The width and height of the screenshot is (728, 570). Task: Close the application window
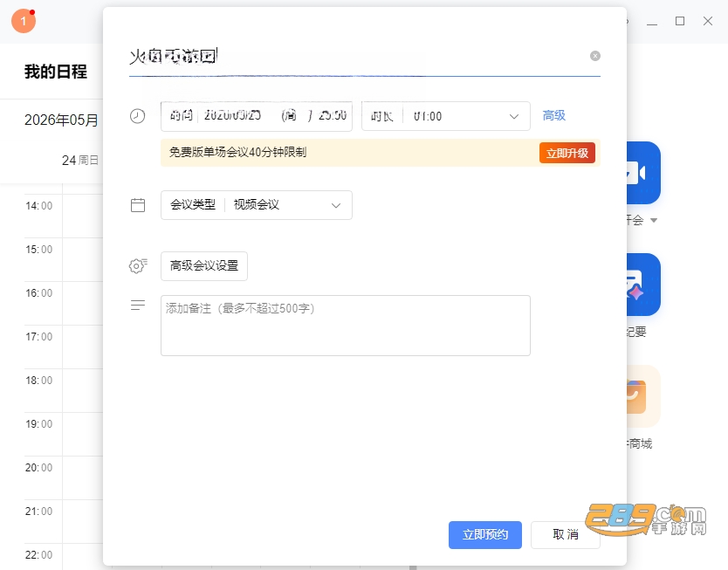(708, 21)
